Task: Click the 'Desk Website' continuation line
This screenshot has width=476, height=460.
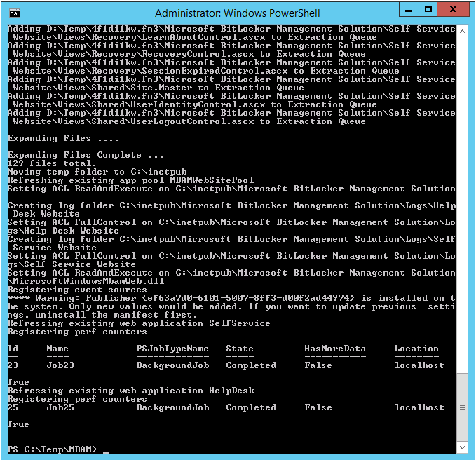Action: click(x=46, y=214)
